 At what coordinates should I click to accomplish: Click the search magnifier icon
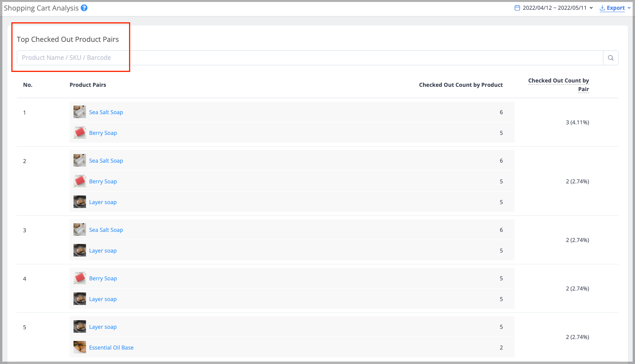(610, 57)
